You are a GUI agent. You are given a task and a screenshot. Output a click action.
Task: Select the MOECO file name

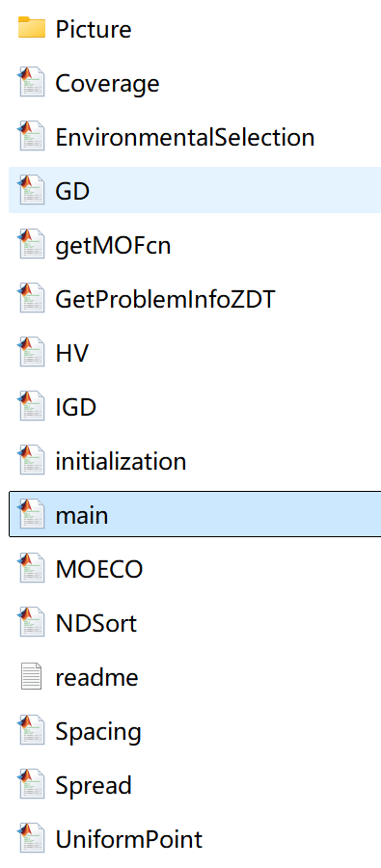(99, 569)
